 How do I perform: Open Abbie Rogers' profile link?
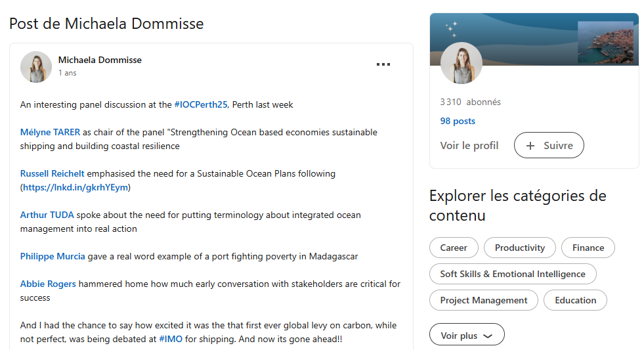pyautogui.click(x=48, y=284)
